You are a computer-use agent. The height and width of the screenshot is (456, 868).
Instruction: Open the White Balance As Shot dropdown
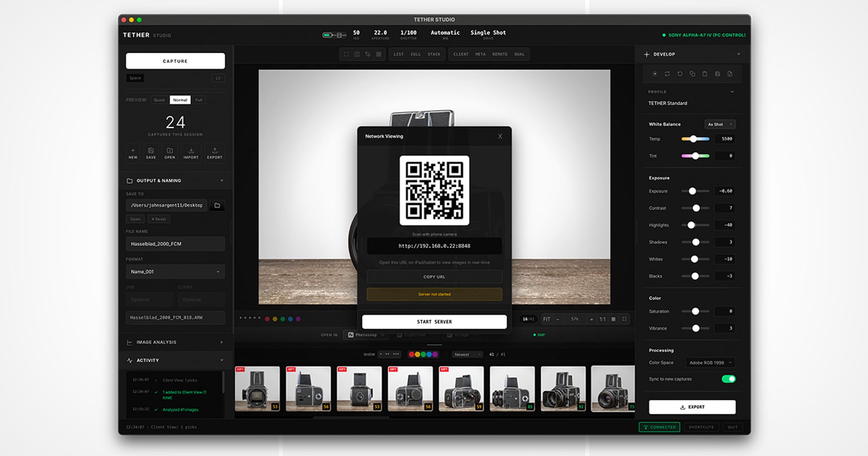point(720,124)
